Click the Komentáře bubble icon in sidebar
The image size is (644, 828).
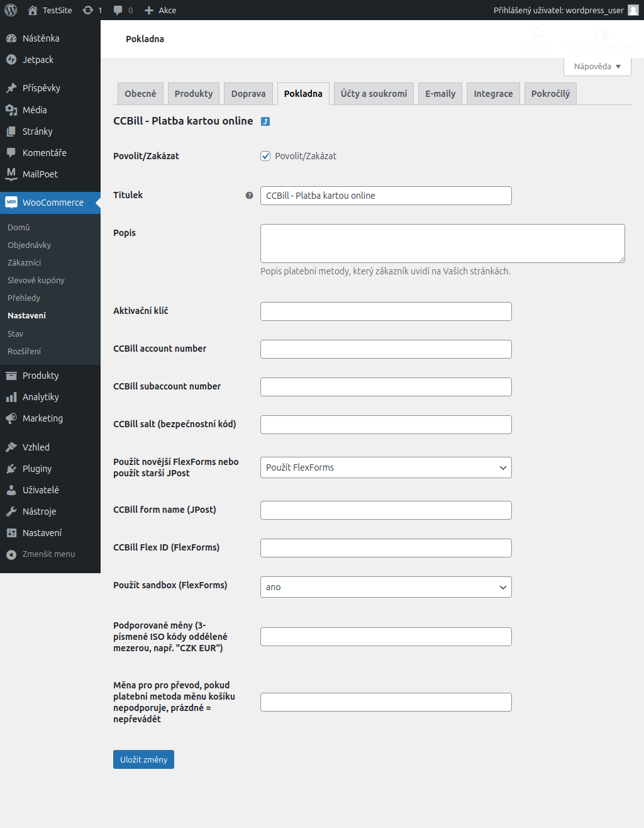(11, 153)
